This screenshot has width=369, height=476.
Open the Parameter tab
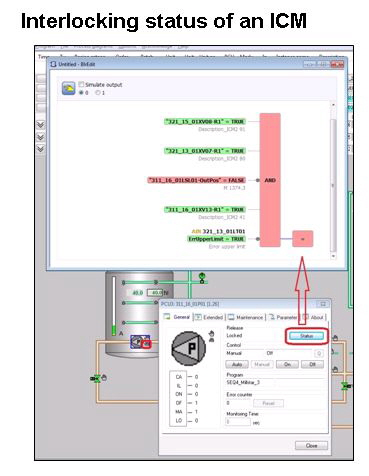tap(283, 317)
